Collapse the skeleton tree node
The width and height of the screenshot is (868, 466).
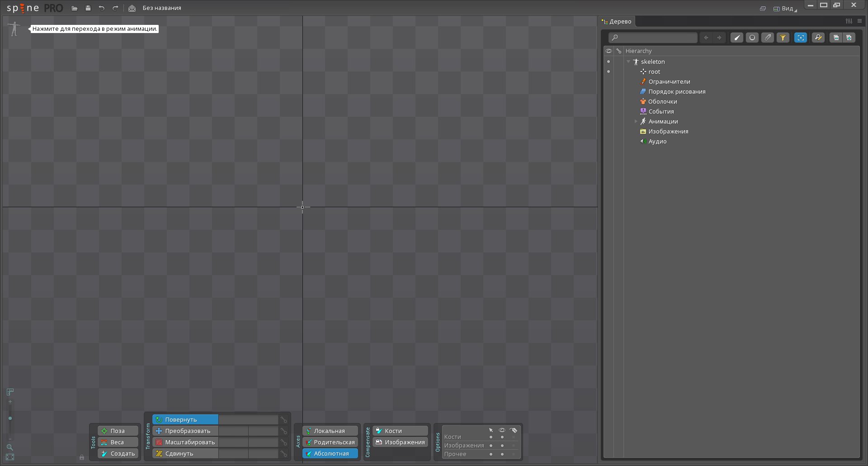pos(628,62)
